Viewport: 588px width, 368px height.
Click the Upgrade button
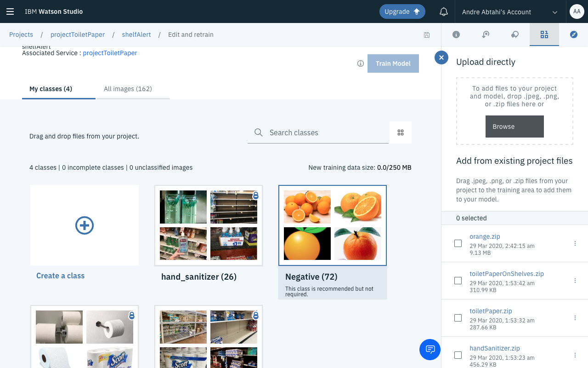pos(402,11)
